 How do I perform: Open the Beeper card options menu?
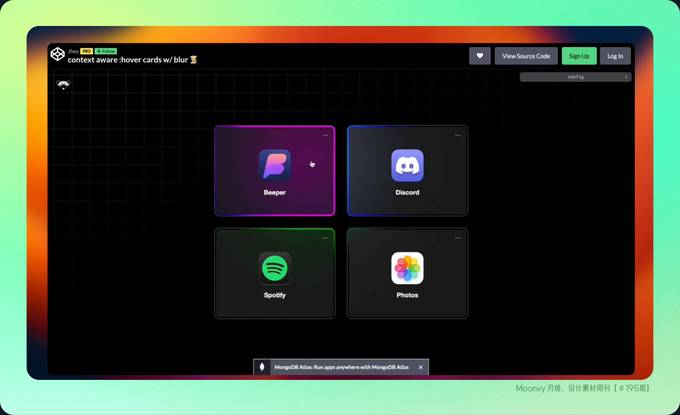coord(325,135)
